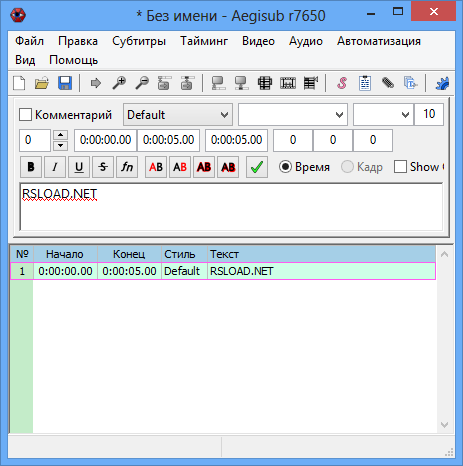Screen dimensions: 463x466
Task: Click the grid scrollbar up arrow
Action: [444, 254]
